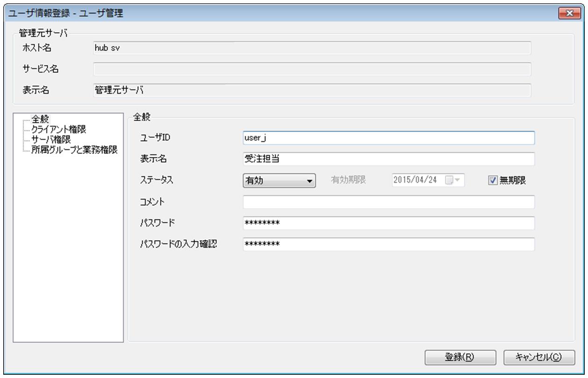Click the ホスト名 field showing hub sv
This screenshot has width=588, height=378.
[312, 48]
